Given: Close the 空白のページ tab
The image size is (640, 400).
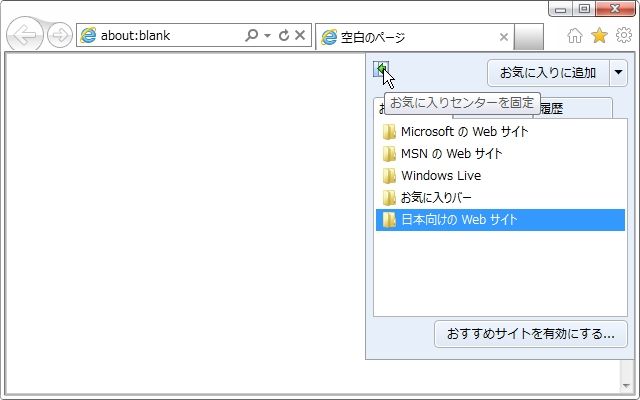Looking at the screenshot, I should tap(504, 37).
